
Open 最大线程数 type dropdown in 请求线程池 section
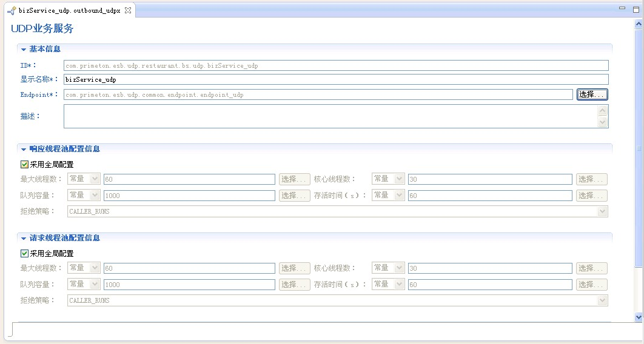(94, 268)
